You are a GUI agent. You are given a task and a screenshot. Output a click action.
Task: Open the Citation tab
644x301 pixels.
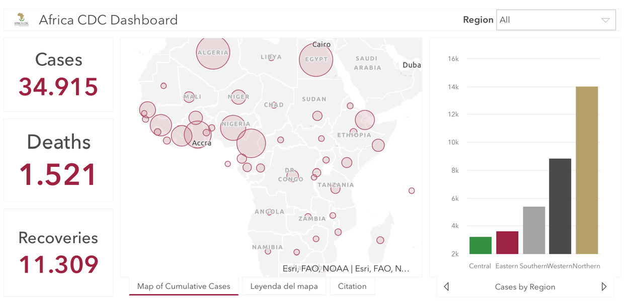(352, 286)
